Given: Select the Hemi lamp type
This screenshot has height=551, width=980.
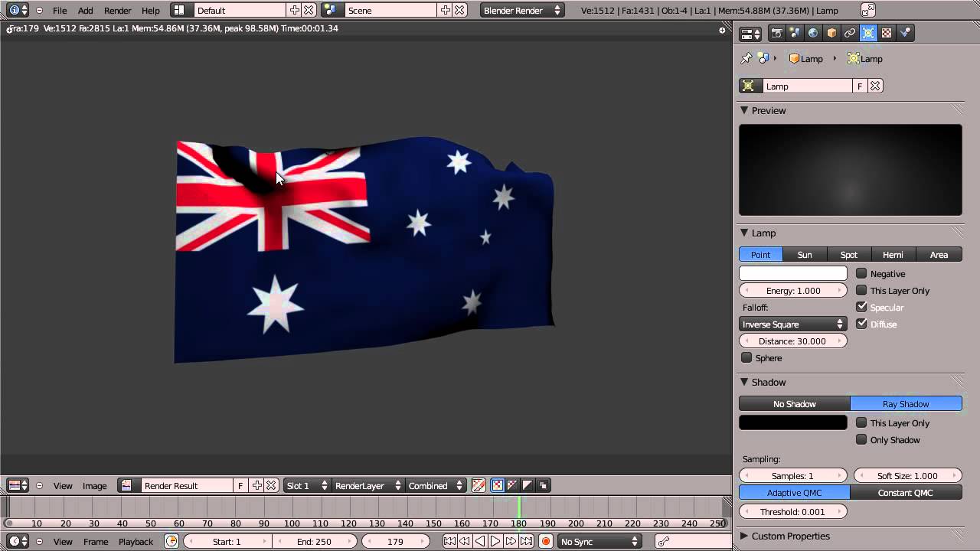Looking at the screenshot, I should pos(893,254).
